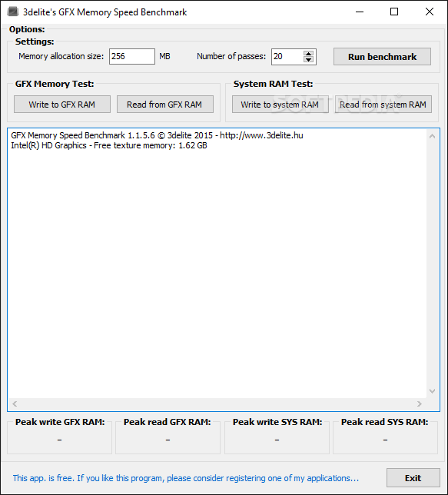
Task: Start the Write to GFX RAM test
Action: pyautogui.click(x=62, y=105)
